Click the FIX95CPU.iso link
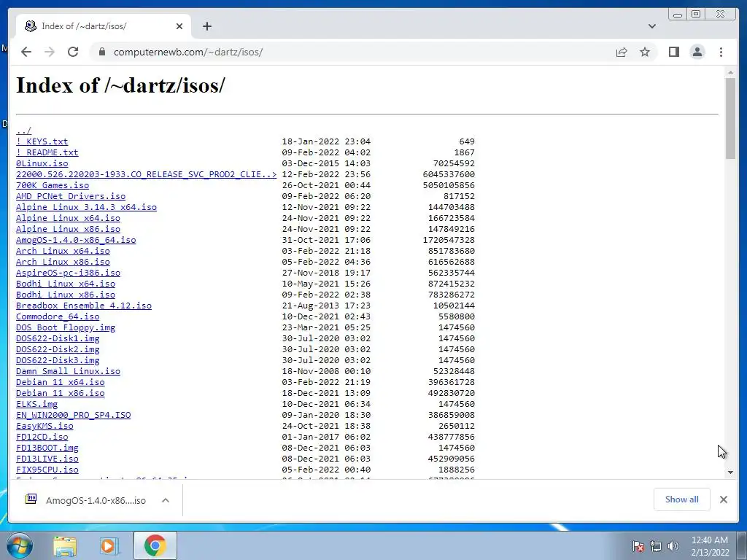747x560 pixels. point(47,470)
